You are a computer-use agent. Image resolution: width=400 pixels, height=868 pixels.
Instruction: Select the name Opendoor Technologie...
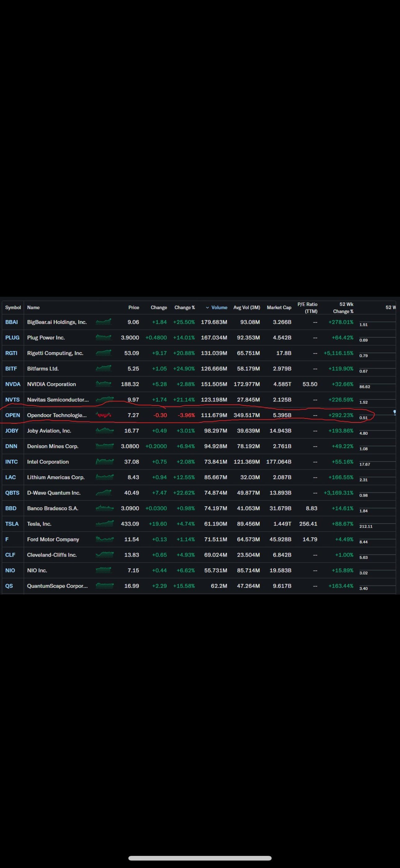(x=57, y=415)
